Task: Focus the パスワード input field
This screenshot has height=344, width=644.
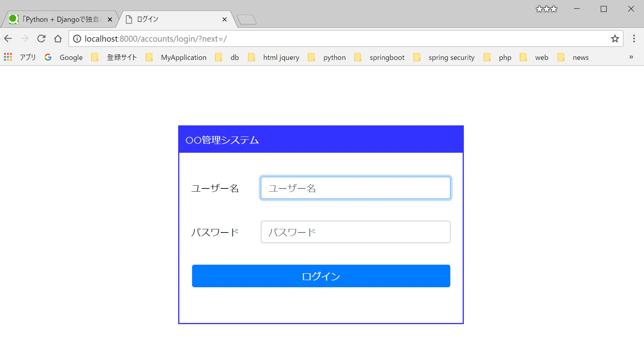Action: coord(356,232)
